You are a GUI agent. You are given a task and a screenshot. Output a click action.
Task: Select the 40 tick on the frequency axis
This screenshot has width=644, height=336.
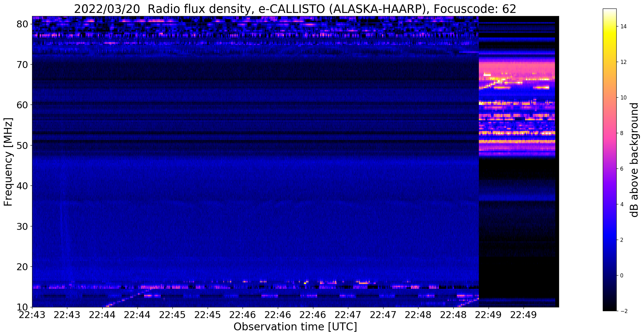click(x=22, y=186)
